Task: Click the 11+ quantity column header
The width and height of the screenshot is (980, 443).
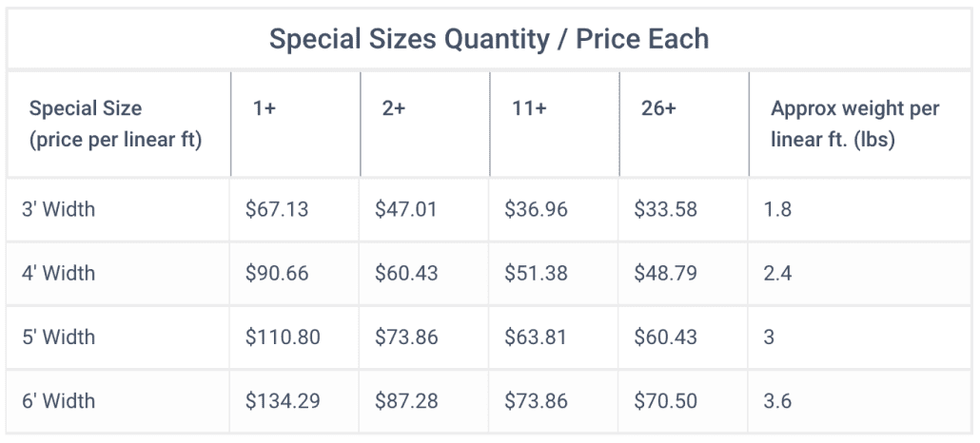Action: click(529, 108)
